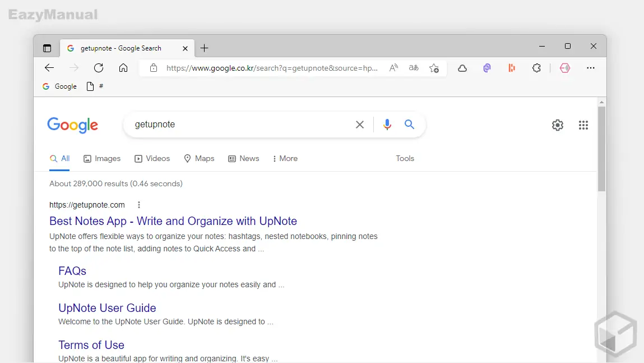Open the UpNote User Guide sitelink
Image resolution: width=644 pixels, height=363 pixels.
coord(107,308)
